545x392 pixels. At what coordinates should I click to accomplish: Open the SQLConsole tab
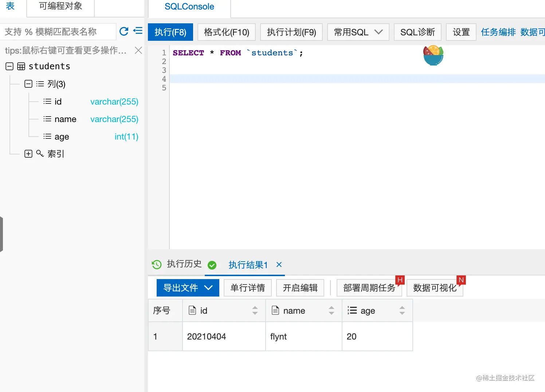point(189,7)
